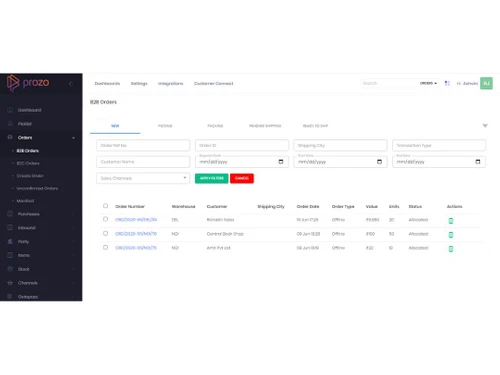Expand the Party menu arrow
Screen dimensions: 500x375
[x=73, y=242]
